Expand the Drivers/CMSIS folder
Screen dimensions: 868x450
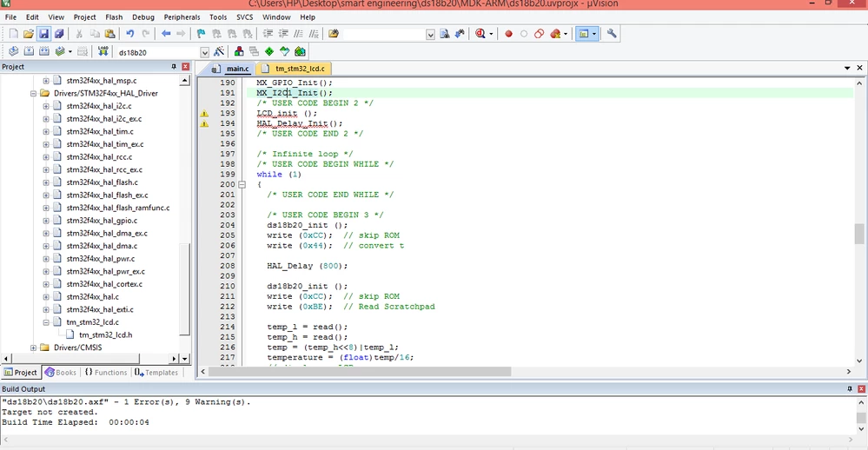(33, 347)
